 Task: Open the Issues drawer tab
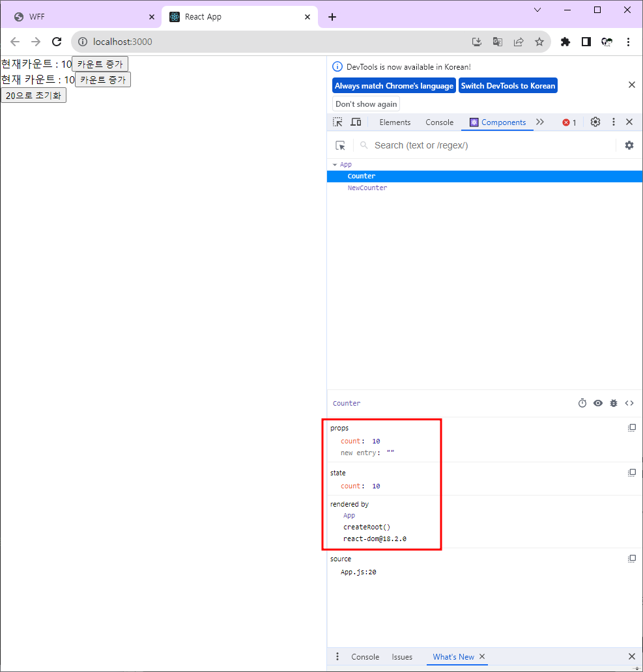tap(402, 657)
